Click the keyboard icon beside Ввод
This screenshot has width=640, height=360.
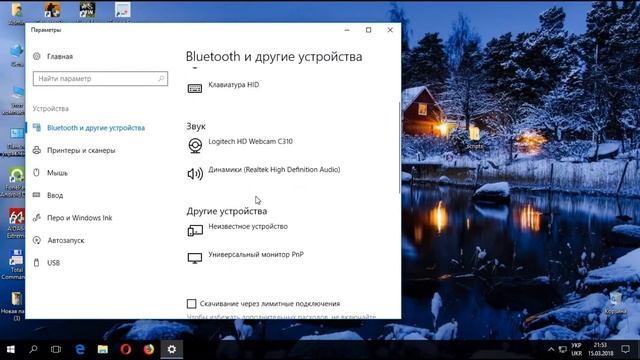tap(37, 195)
